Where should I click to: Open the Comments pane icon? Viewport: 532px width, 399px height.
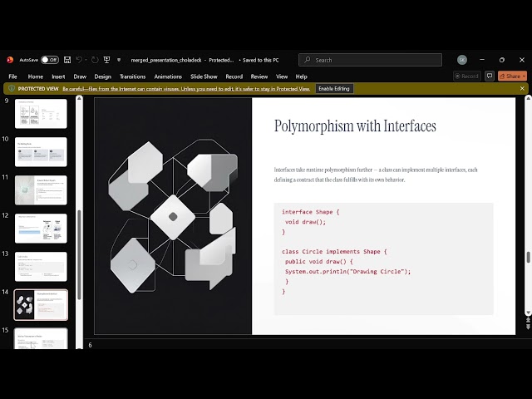coord(490,76)
